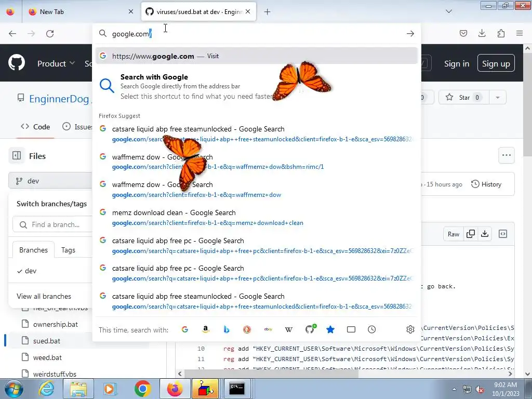Image resolution: width=532 pixels, height=399 pixels.
Task: Open the Star list dropdown arrow
Action: point(498,97)
